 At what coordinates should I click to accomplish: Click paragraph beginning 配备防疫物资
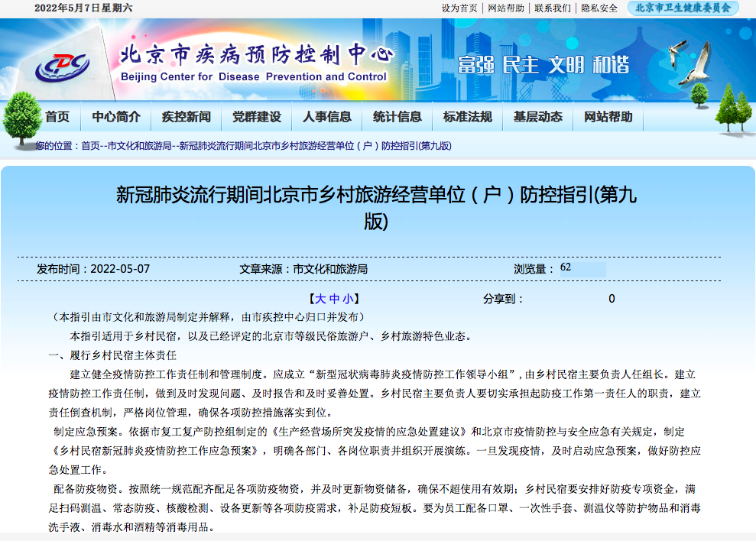click(374, 508)
